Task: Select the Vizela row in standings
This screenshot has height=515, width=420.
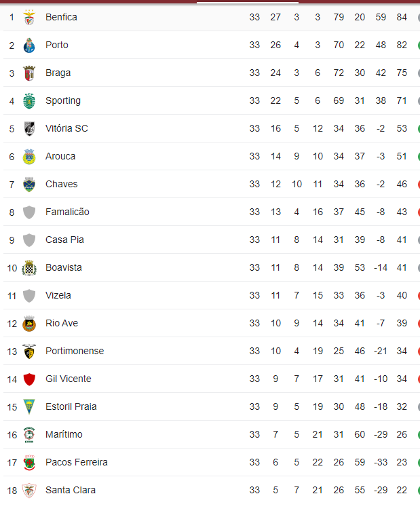Action: click(212, 296)
